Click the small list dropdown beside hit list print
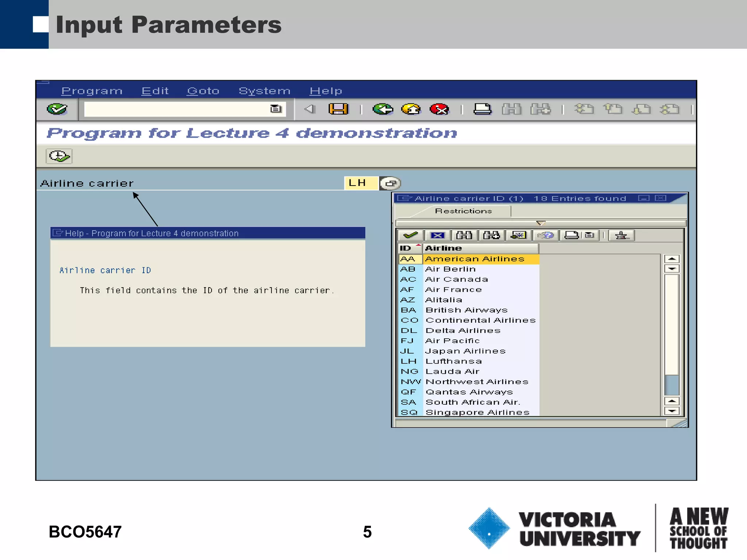747x560 pixels. 589,235
